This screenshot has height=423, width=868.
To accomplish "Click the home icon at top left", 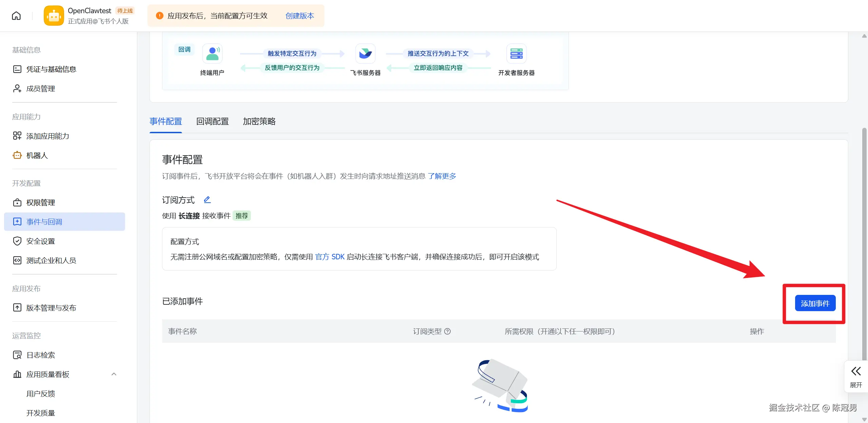I will tap(16, 16).
